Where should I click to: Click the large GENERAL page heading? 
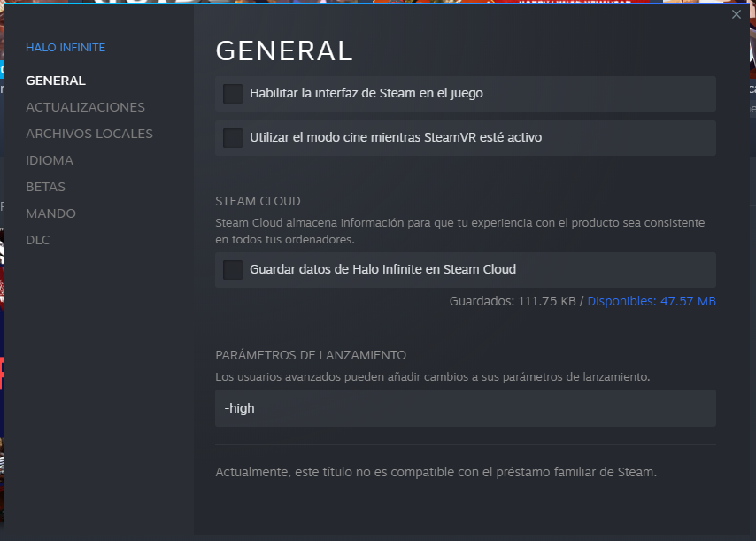coord(284,50)
